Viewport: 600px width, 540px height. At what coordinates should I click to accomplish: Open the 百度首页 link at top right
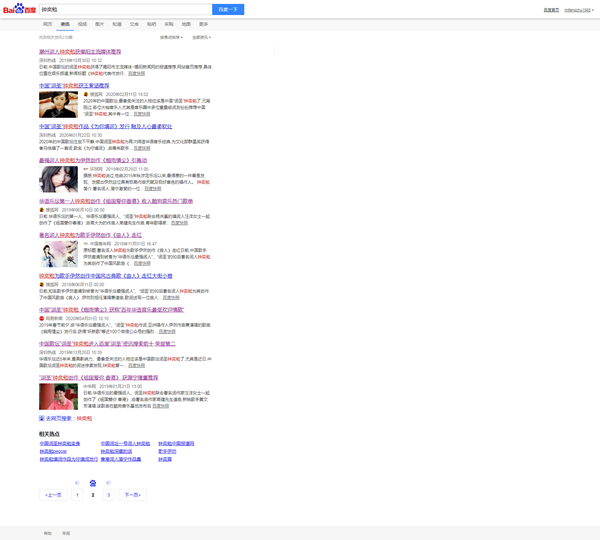[551, 10]
